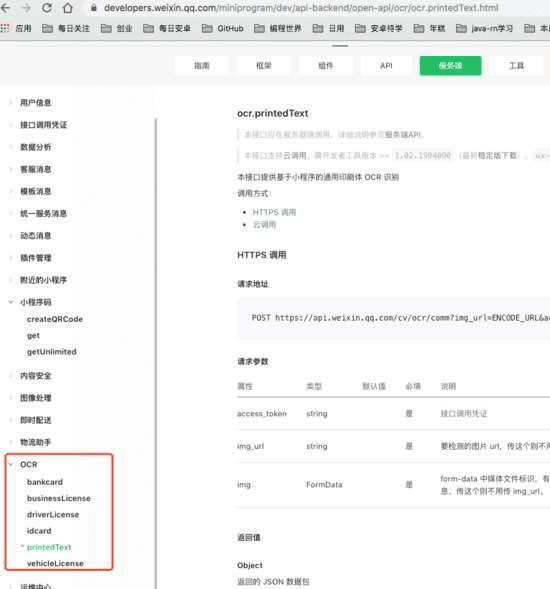
Task: Select bankcard under OCR
Action: click(45, 482)
